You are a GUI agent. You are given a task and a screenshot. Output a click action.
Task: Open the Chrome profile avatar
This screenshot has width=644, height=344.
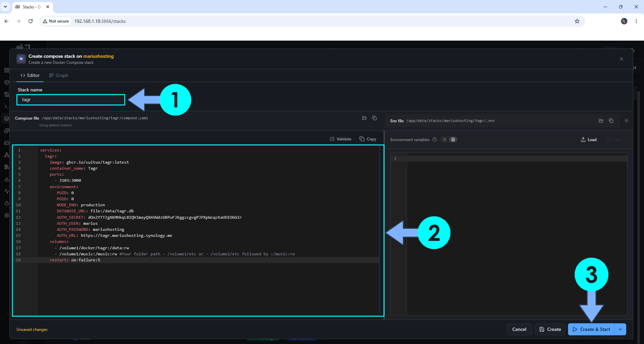(624, 21)
